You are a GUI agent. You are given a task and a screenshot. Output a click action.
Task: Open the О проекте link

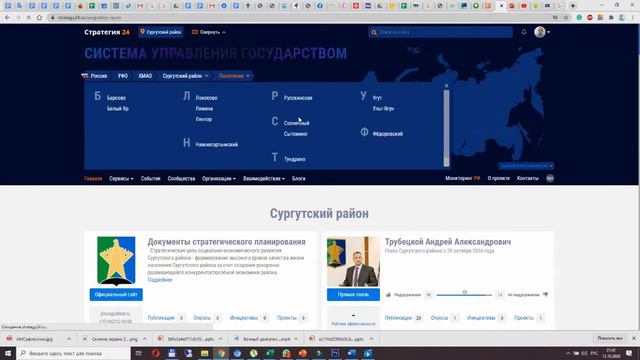click(x=499, y=178)
